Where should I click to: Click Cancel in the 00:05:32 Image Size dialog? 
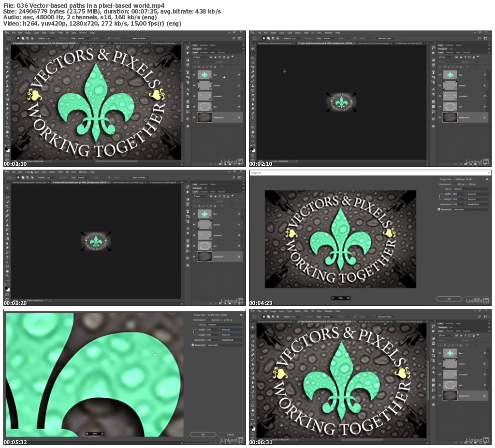pyautogui.click(x=231, y=434)
